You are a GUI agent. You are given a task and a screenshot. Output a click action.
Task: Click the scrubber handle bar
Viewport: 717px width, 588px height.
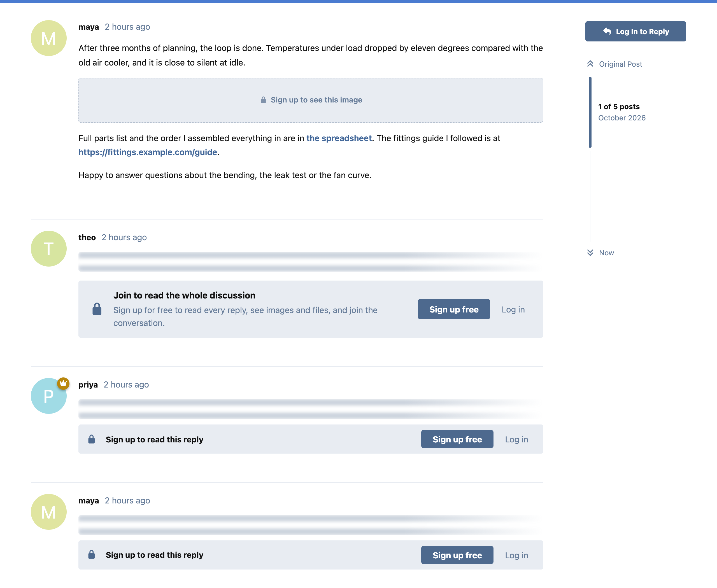pyautogui.click(x=590, y=113)
